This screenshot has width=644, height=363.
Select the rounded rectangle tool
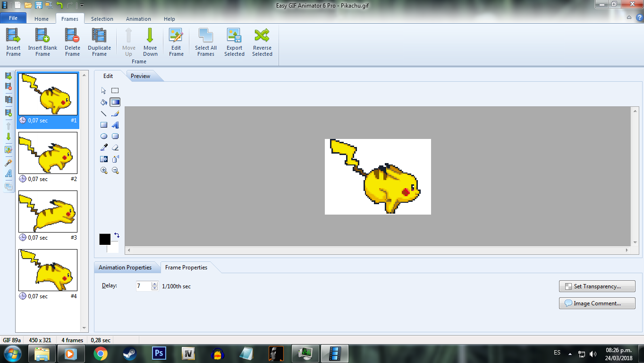pos(115,136)
